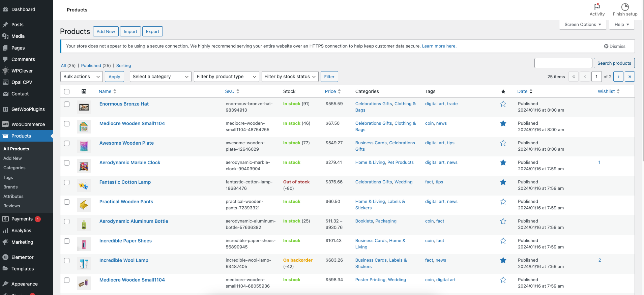Check the Awesome Wooden Plate row checkbox
This screenshot has width=644, height=295.
coord(67,143)
